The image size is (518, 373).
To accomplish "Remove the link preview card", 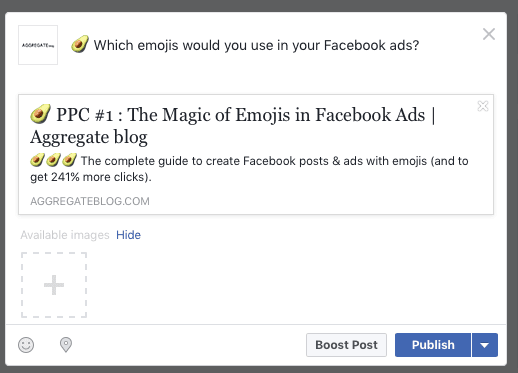I will click(x=483, y=106).
